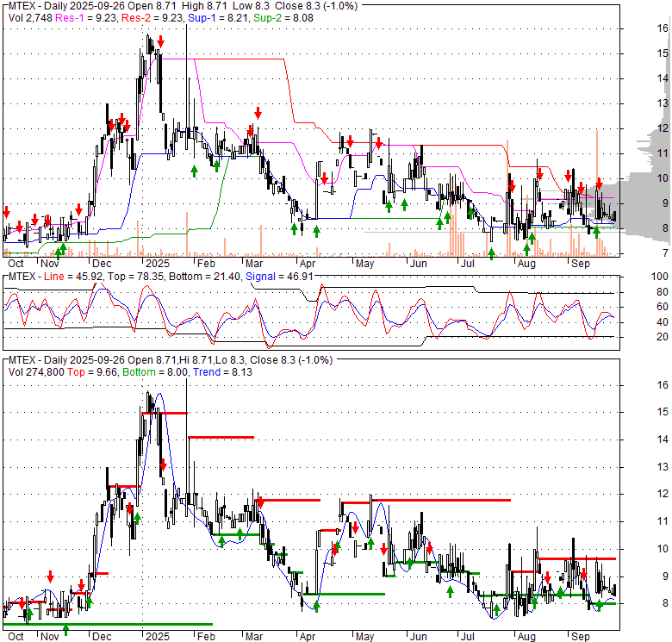Click the Res-1 = 9.23 label

point(85,18)
